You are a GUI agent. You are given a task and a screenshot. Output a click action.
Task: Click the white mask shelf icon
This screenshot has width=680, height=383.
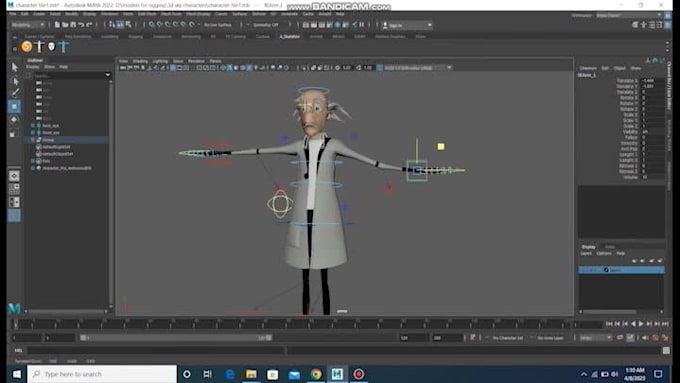coord(52,46)
